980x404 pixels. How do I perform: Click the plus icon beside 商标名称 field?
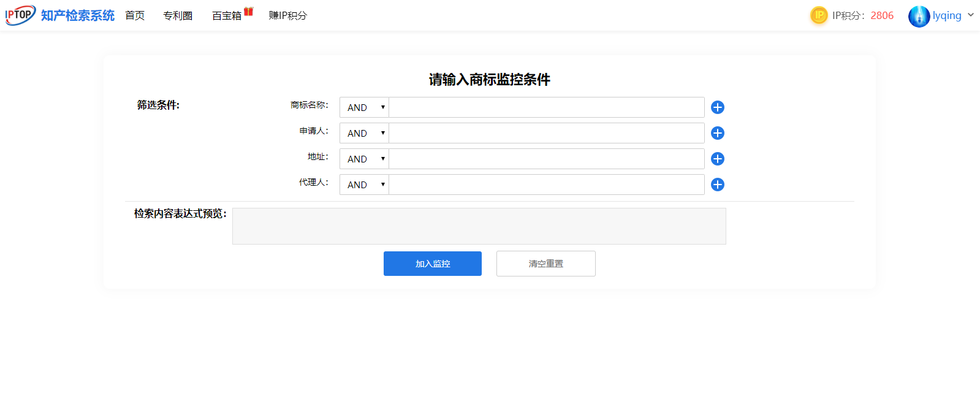717,107
